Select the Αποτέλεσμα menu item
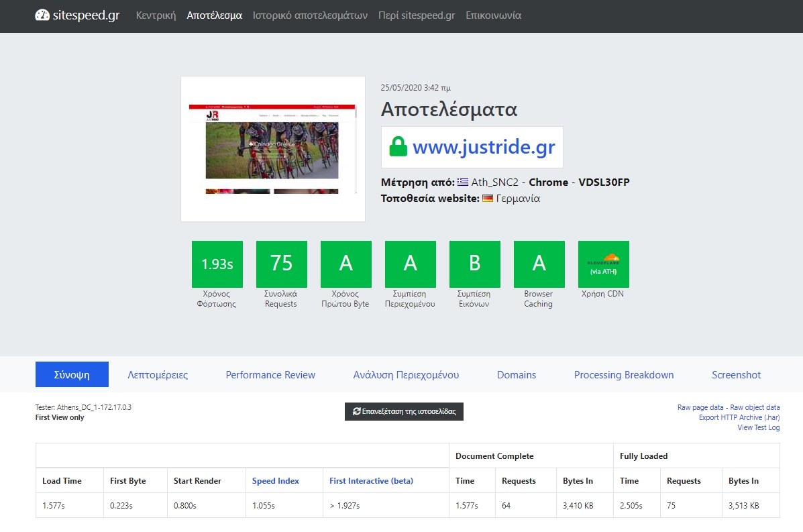The width and height of the screenshot is (803, 532). [x=214, y=15]
